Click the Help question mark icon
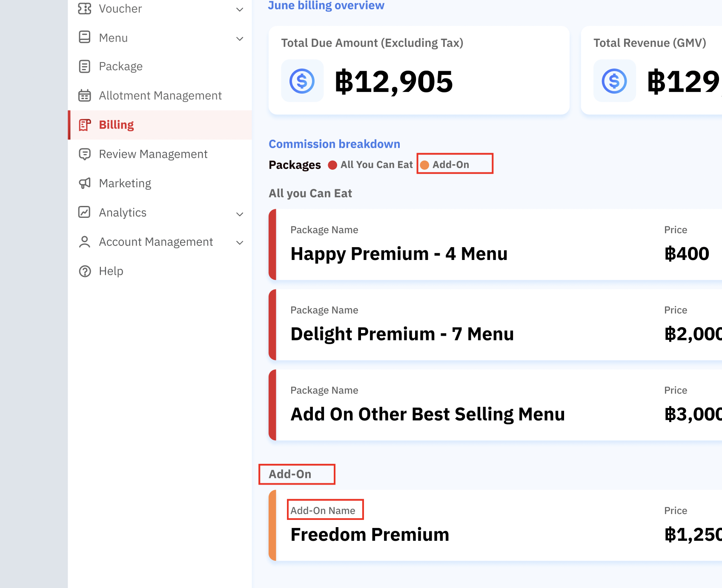 [85, 271]
